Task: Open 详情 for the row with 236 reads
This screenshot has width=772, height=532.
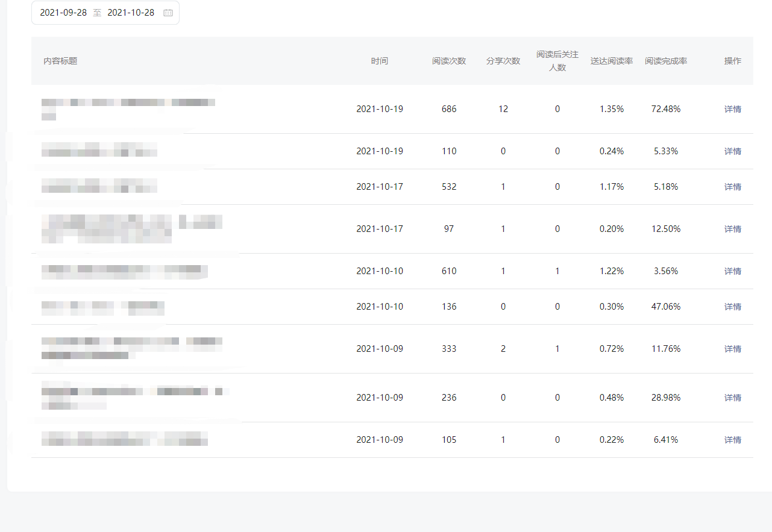Action: [x=732, y=398]
